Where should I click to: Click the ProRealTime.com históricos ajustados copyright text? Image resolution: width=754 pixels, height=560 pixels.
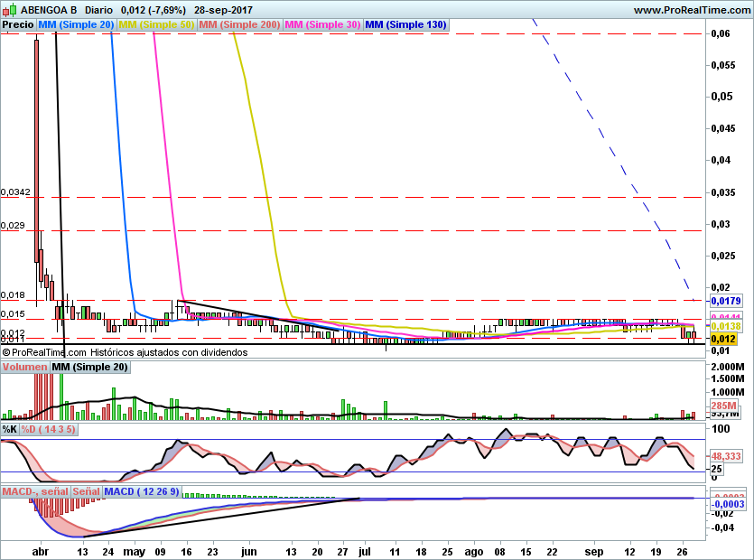pos(125,352)
